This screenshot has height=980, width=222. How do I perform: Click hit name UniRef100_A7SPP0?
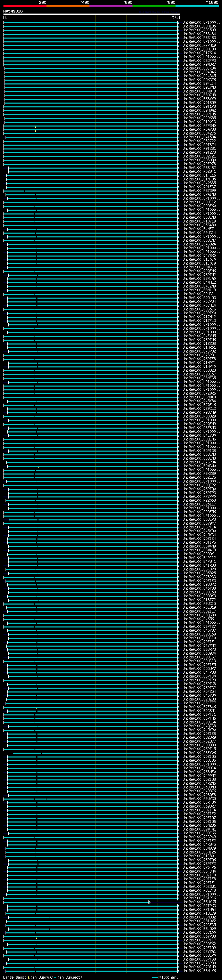tap(199, 496)
